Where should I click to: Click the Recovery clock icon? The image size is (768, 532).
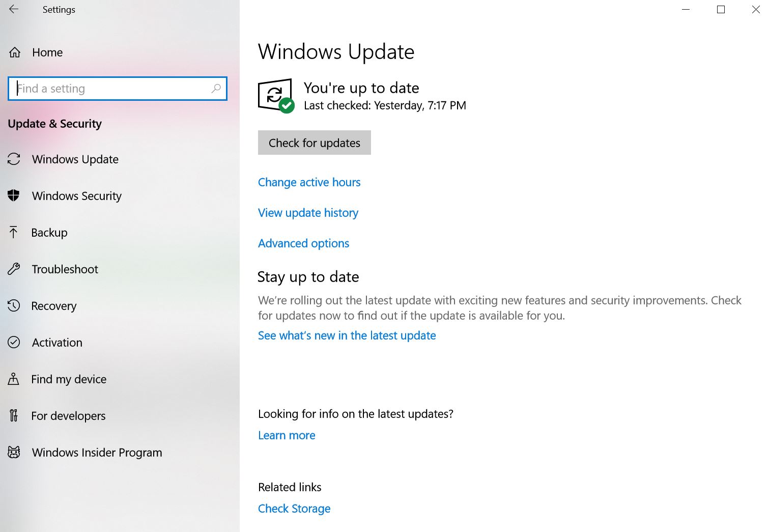point(14,305)
